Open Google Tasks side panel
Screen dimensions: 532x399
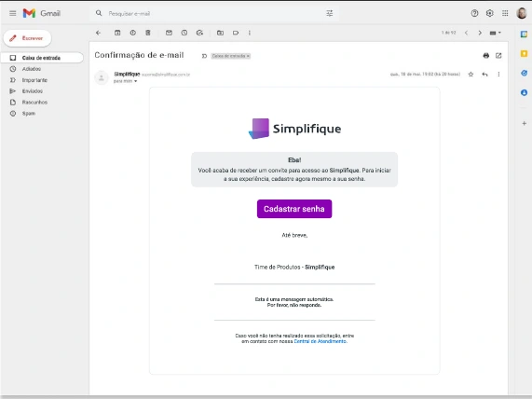[524, 73]
